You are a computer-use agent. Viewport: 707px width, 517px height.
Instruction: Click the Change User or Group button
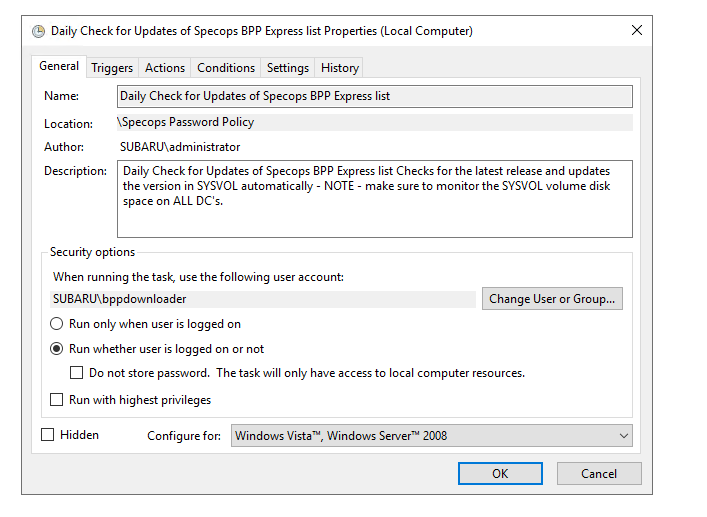552,298
